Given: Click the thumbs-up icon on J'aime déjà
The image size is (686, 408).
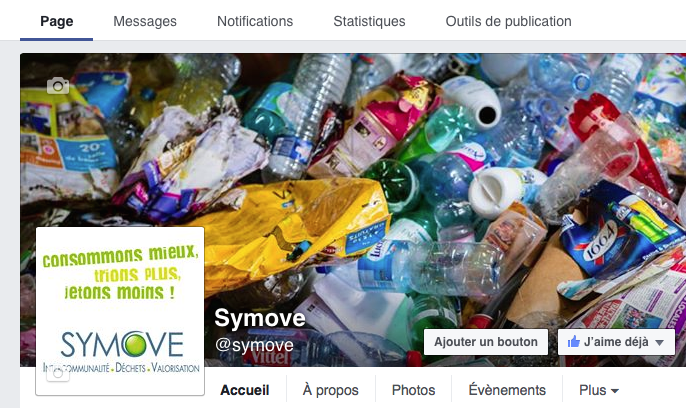Looking at the screenshot, I should point(574,342).
